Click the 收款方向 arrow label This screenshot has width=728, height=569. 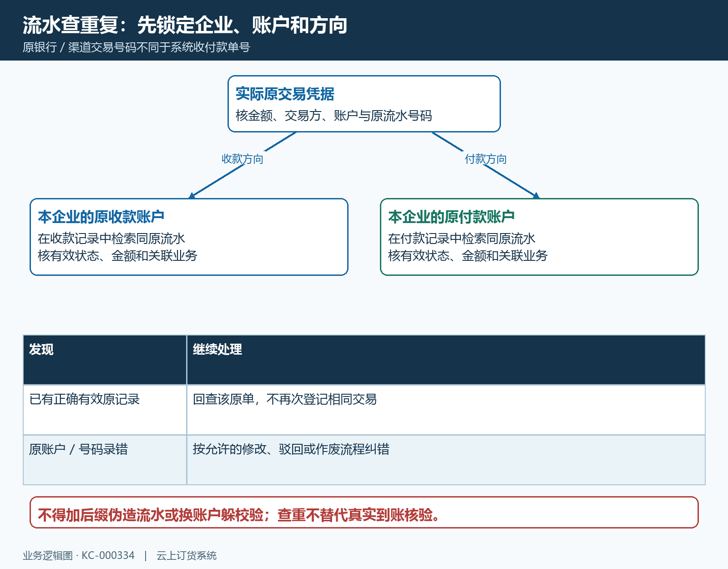(x=243, y=159)
